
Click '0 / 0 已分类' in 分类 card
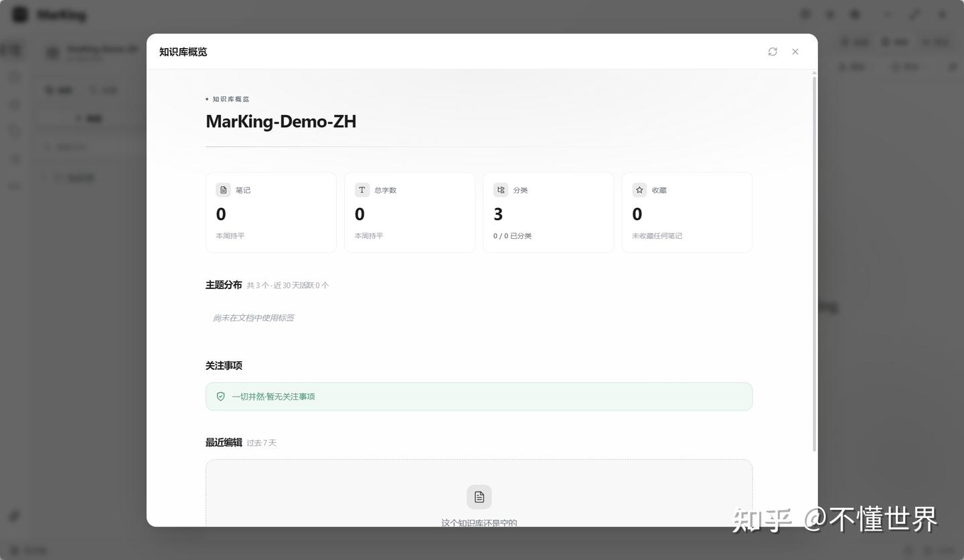[513, 236]
